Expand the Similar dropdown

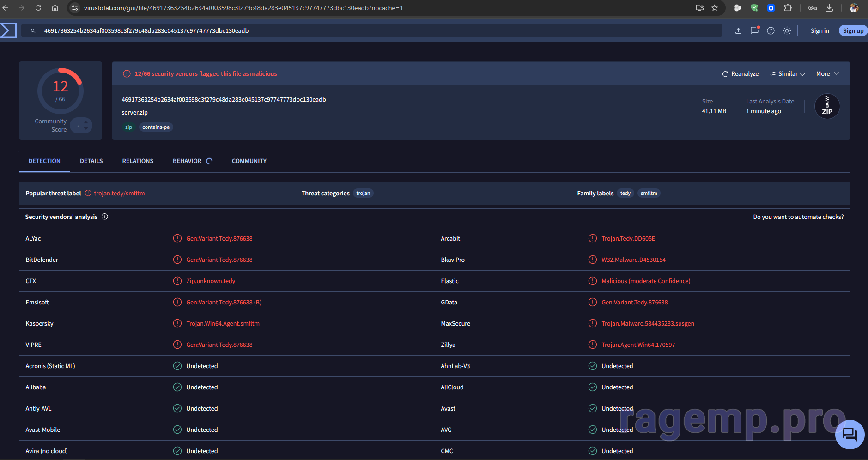pyautogui.click(x=787, y=74)
